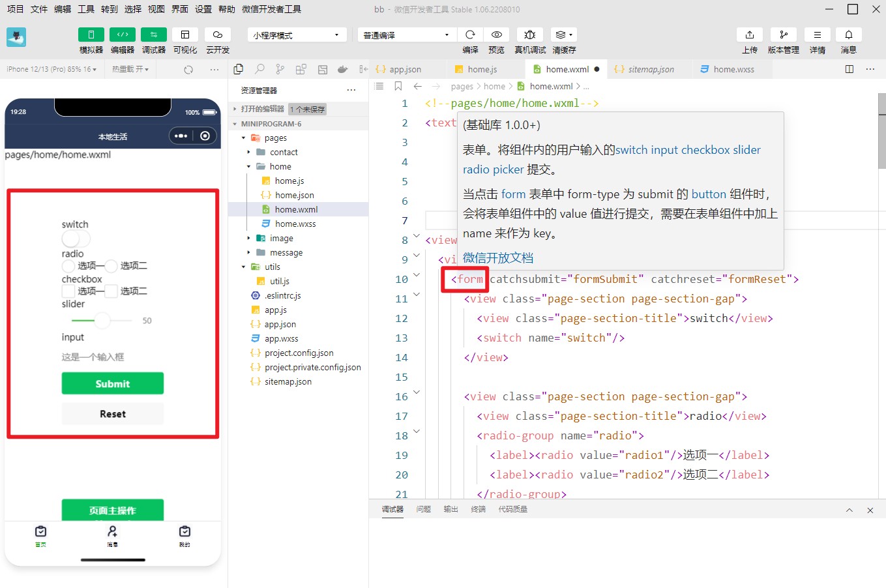Open the mini program capsule menu dots
The image size is (886, 588).
(x=181, y=136)
